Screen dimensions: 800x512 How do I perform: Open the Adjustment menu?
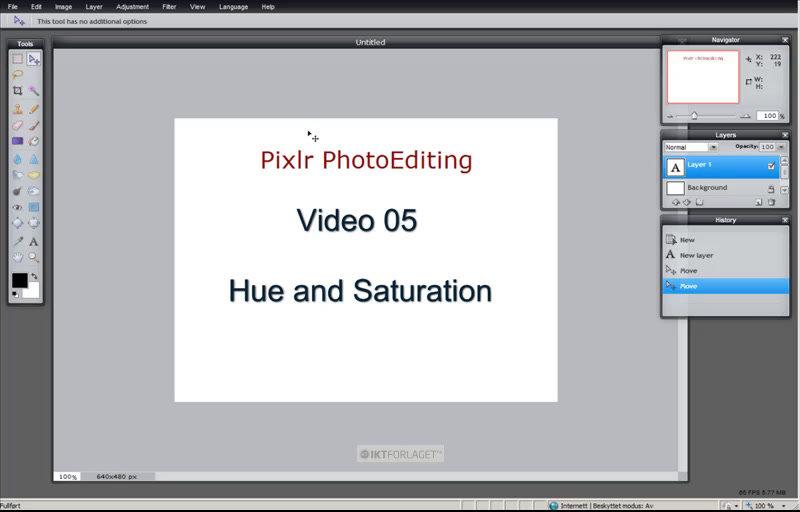point(133,7)
